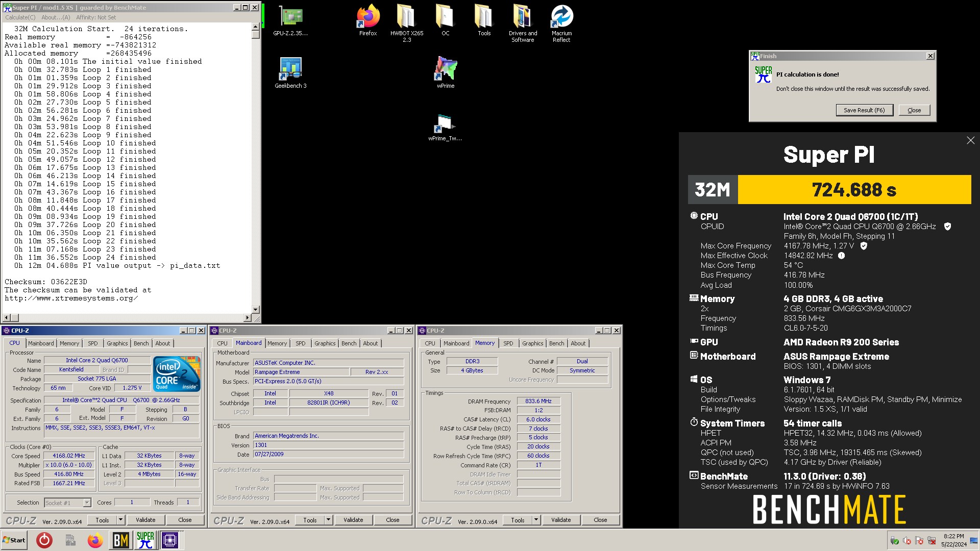Click the yellow 724.688 s result bar

[854, 190]
